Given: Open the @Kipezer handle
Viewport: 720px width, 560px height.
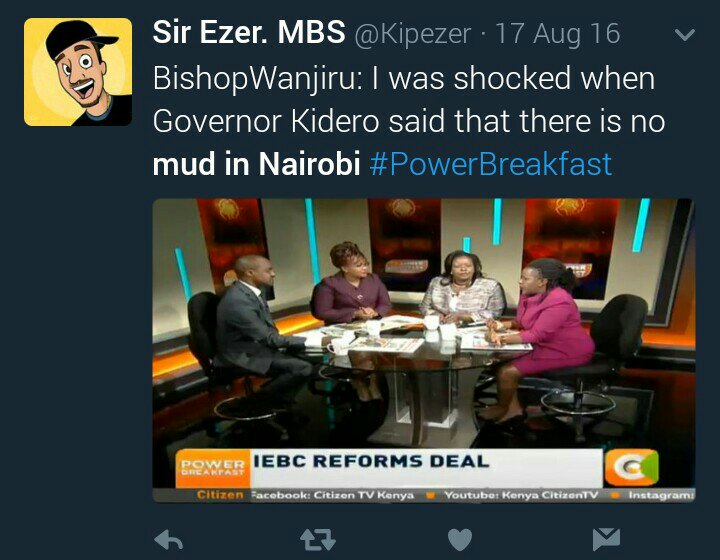Looking at the screenshot, I should (413, 34).
